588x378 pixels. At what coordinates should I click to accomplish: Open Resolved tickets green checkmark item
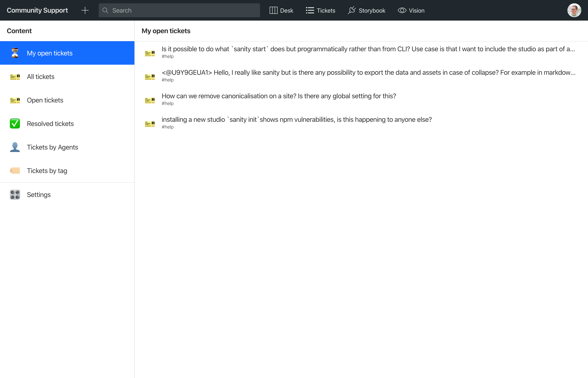click(x=50, y=124)
